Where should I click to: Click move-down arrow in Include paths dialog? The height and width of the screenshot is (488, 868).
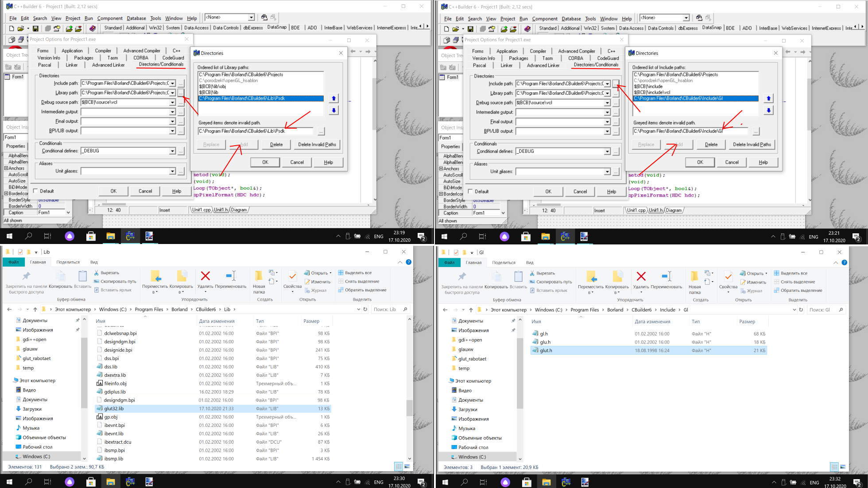(x=769, y=110)
